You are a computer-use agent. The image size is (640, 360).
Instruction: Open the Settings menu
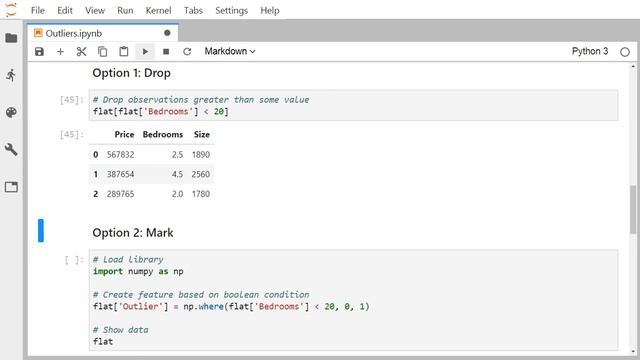point(231,10)
